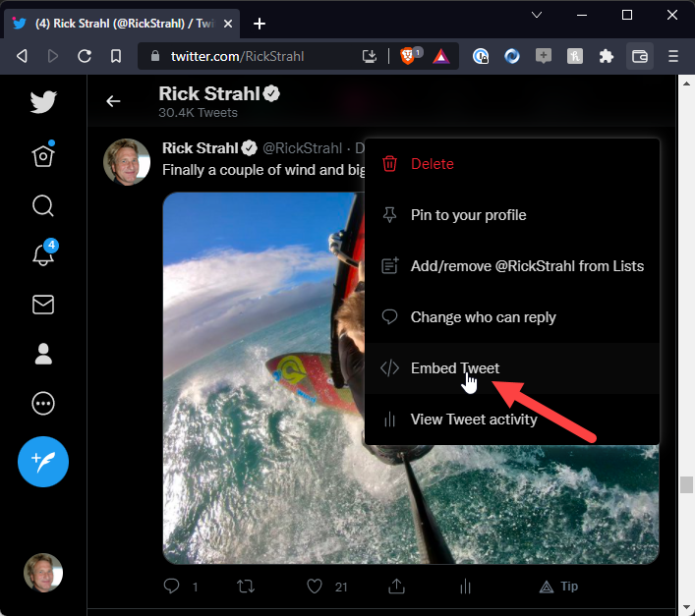This screenshot has height=616, width=695.
Task: Open the blue swirl extension icon
Action: [x=512, y=56]
